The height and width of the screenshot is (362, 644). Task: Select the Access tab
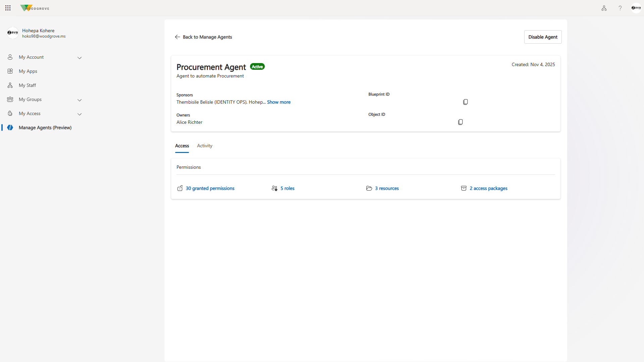pos(182,146)
